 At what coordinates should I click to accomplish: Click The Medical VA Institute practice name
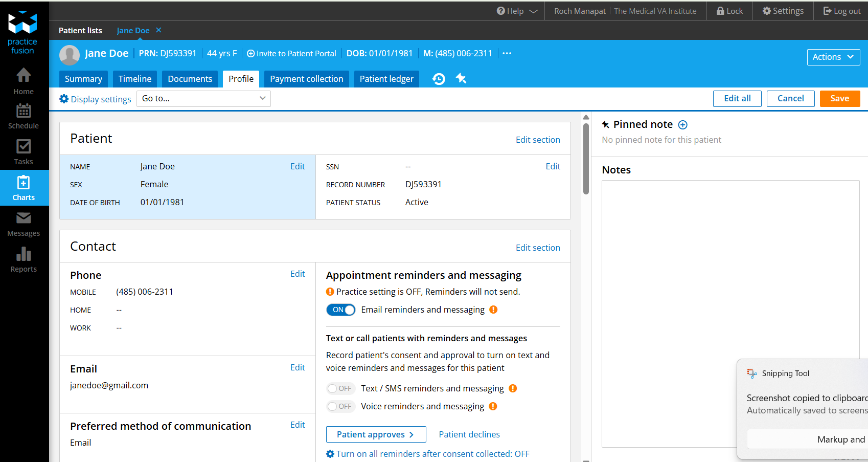coord(655,11)
